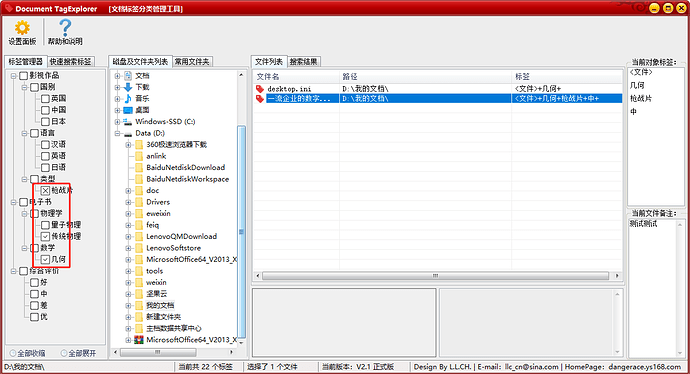Select the 桌面 icon

(128, 110)
